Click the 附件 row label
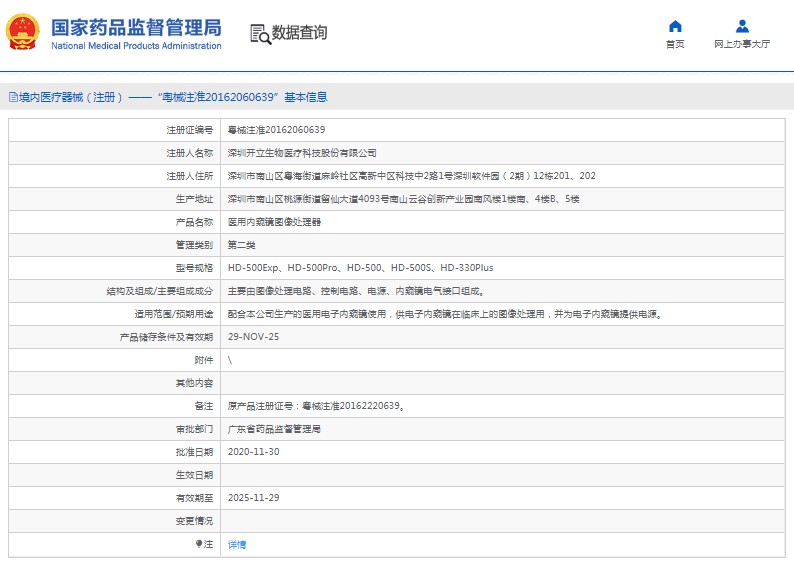 [204, 360]
